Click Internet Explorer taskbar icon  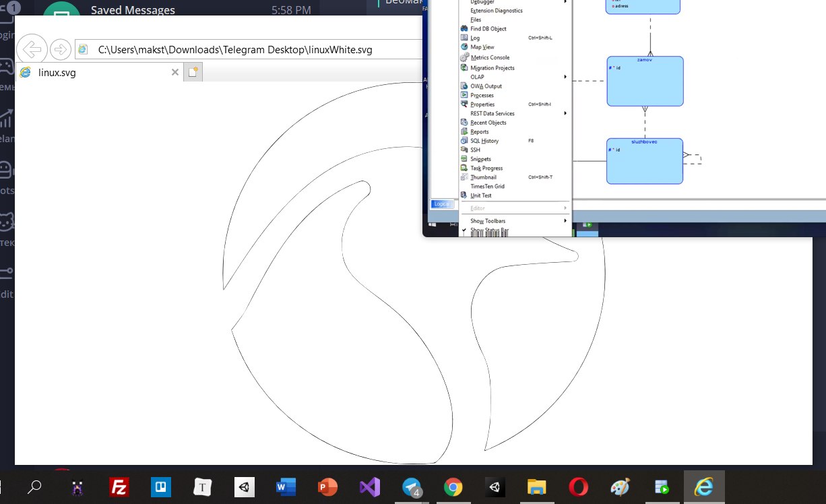[x=704, y=487]
